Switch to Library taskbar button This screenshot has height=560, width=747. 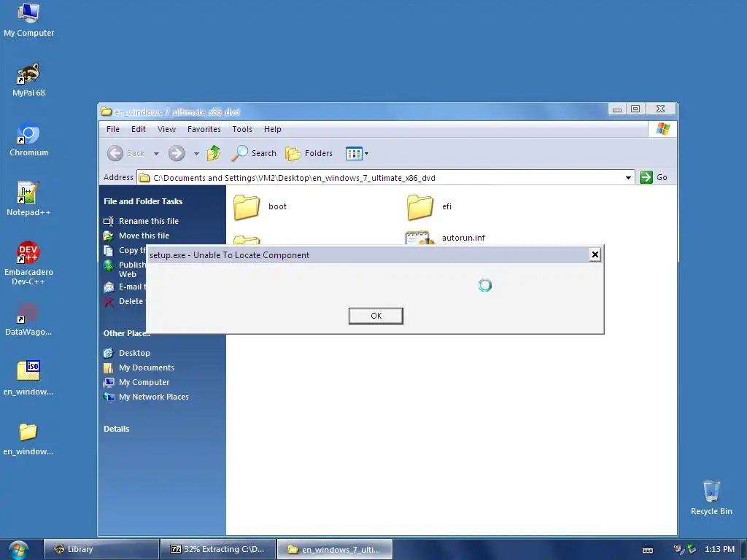[101, 549]
